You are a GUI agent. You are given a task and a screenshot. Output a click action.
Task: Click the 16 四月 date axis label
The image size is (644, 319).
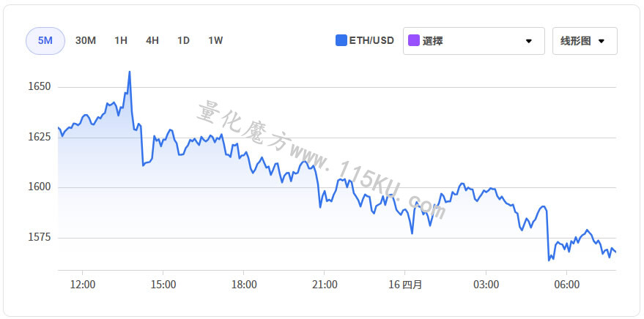[405, 285]
